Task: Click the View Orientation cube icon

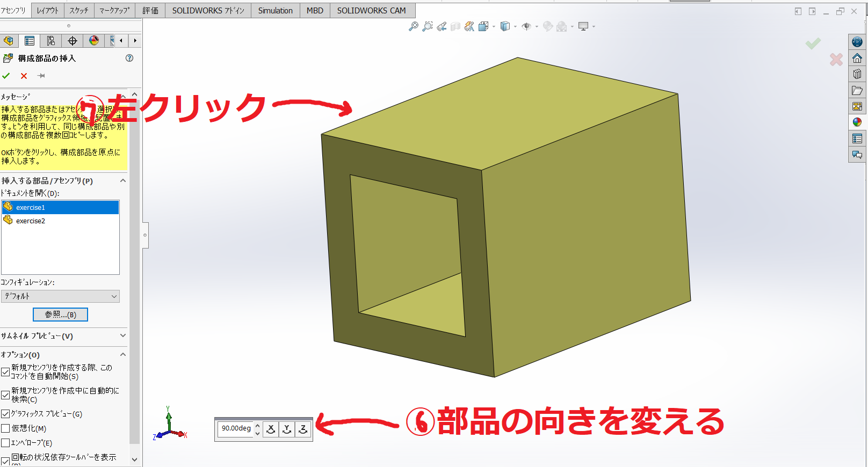Action: pos(483,26)
